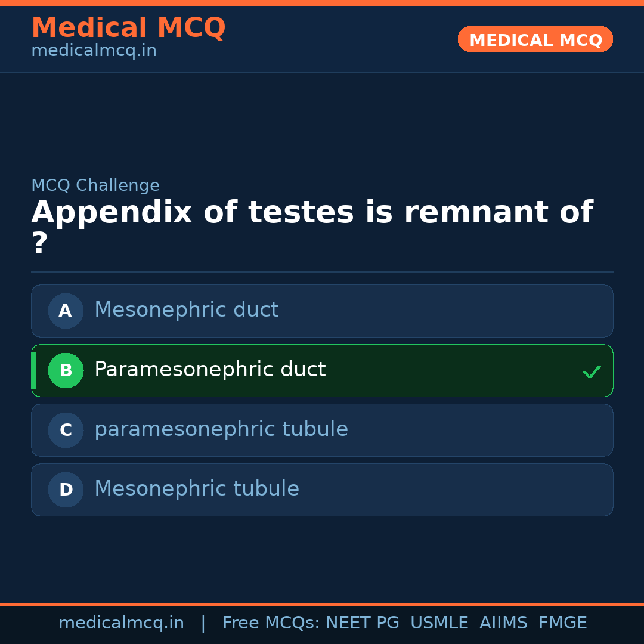Click the Medical MCQ logo text
644x644 pixels.
point(128,27)
